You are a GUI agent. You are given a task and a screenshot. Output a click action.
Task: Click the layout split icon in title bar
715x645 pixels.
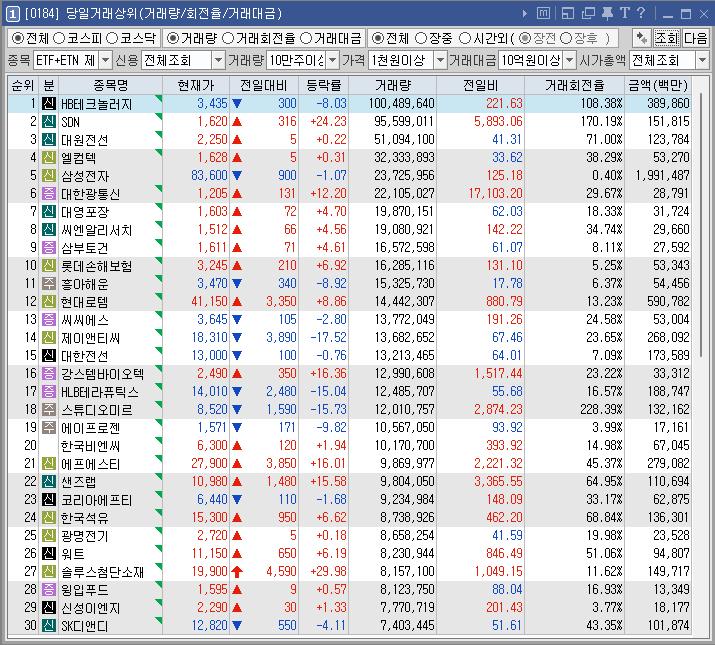click(x=568, y=13)
